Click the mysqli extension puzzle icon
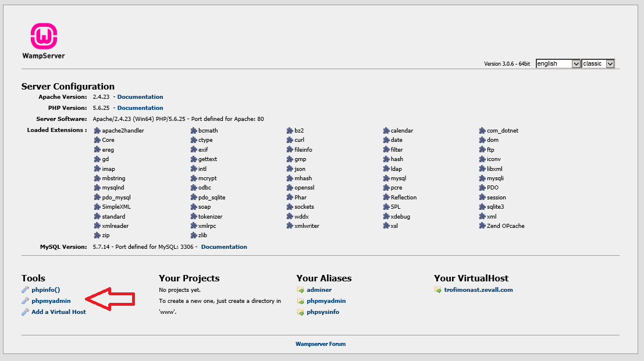The image size is (644, 361). click(481, 178)
